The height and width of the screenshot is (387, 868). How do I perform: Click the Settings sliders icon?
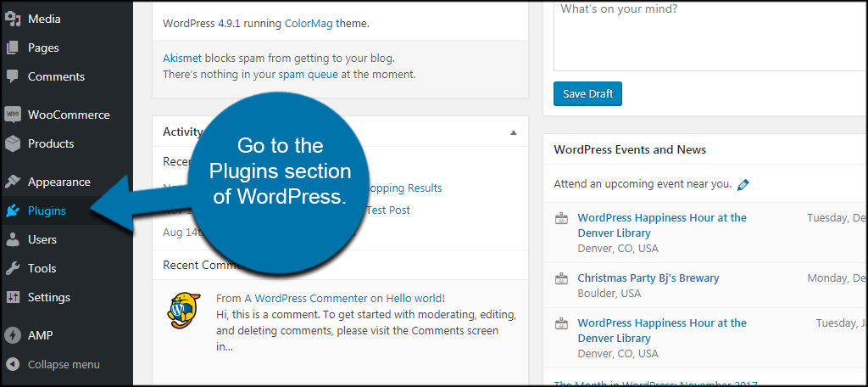(13, 297)
